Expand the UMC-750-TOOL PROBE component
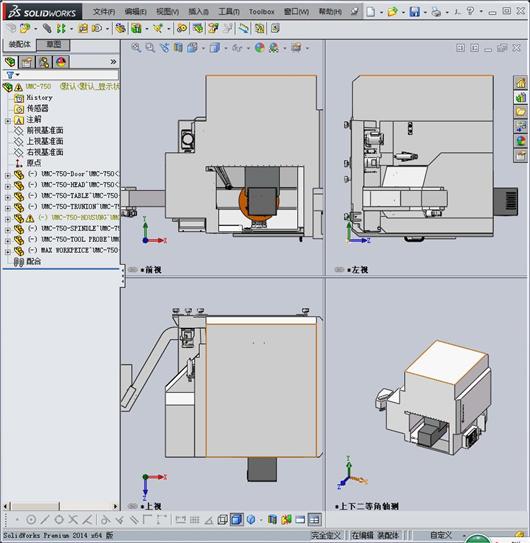Image resolution: width=530 pixels, height=543 pixels. click(8, 241)
